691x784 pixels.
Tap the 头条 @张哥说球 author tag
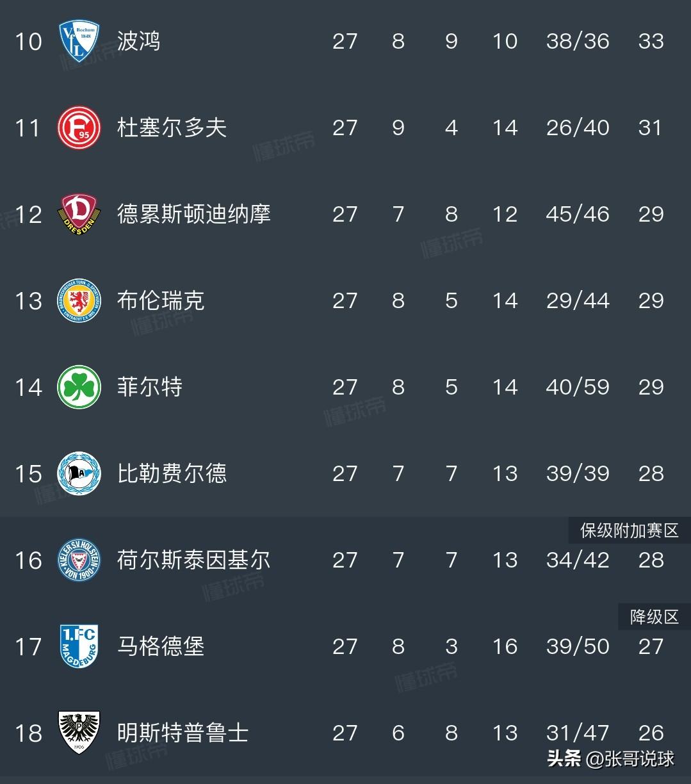(610, 759)
